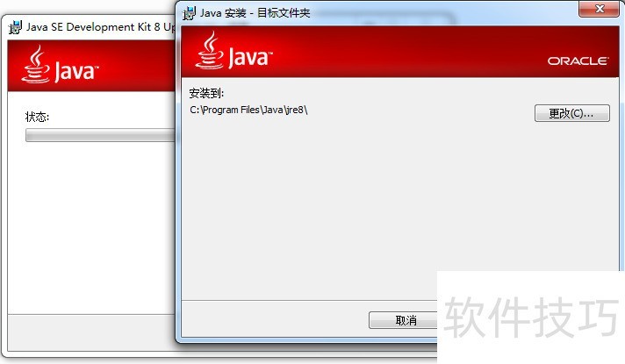Close the Java 安装 dialog window
The height and width of the screenshot is (364, 625).
[x=599, y=9]
